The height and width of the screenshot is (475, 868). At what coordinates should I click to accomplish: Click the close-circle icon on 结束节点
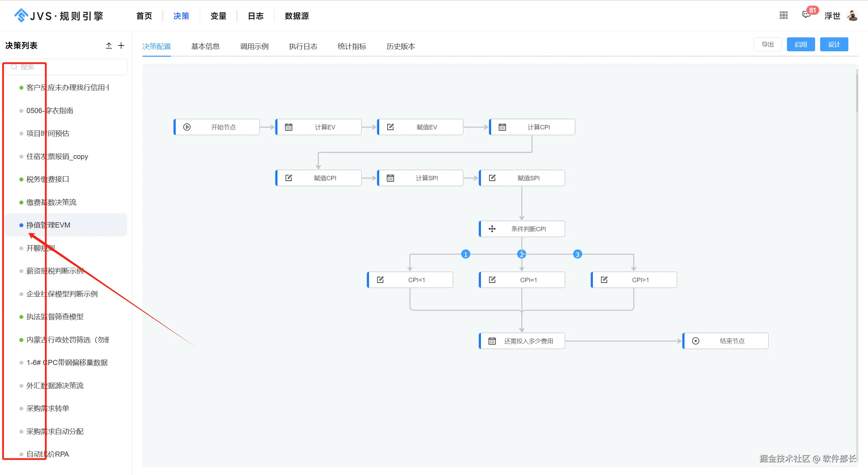click(x=695, y=341)
